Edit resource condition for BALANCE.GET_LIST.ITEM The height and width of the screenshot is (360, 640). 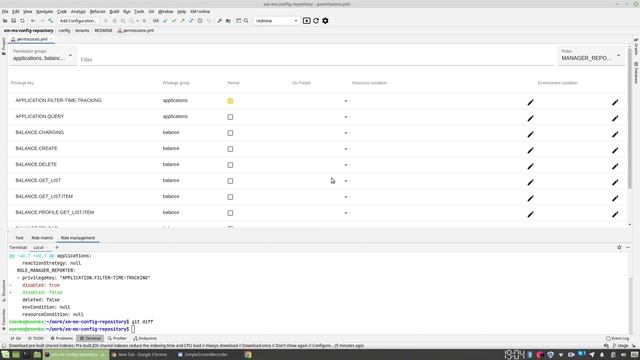point(530,198)
